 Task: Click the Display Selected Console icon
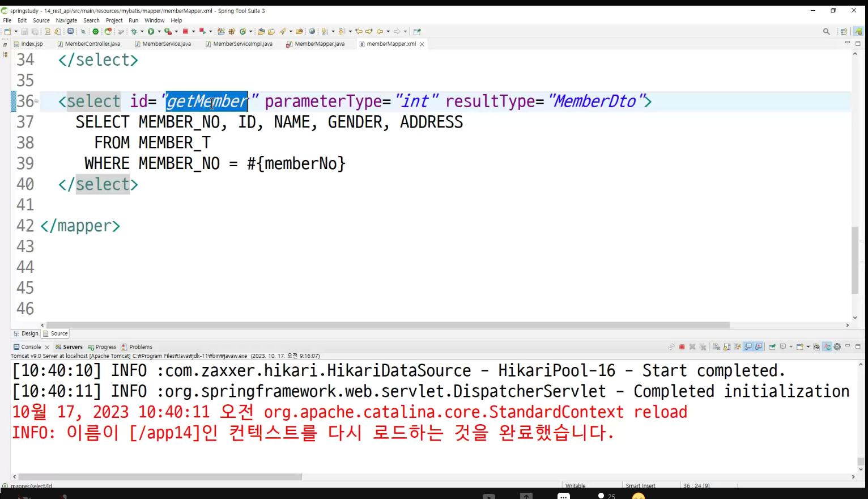[783, 347]
